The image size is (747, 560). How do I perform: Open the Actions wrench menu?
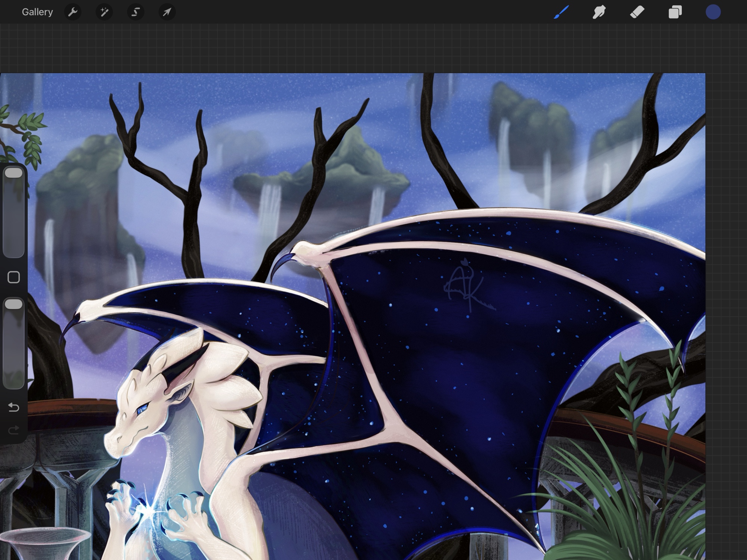pos(73,12)
